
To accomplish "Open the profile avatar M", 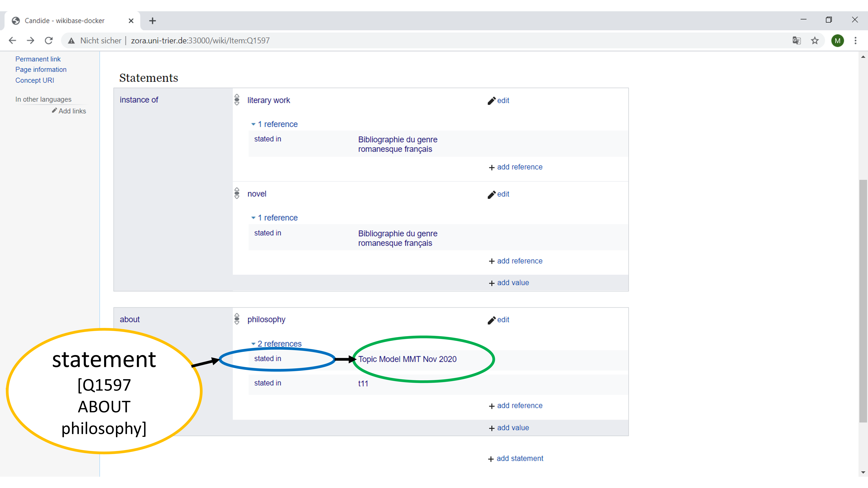I will (x=838, y=41).
